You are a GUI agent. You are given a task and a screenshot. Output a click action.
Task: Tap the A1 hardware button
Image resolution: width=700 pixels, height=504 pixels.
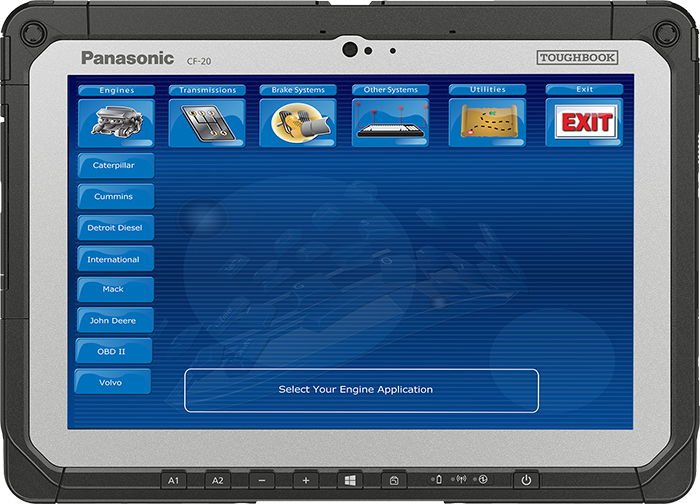tap(173, 480)
